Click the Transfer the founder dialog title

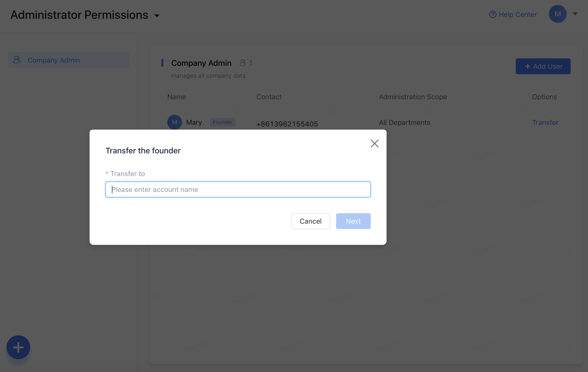143,151
